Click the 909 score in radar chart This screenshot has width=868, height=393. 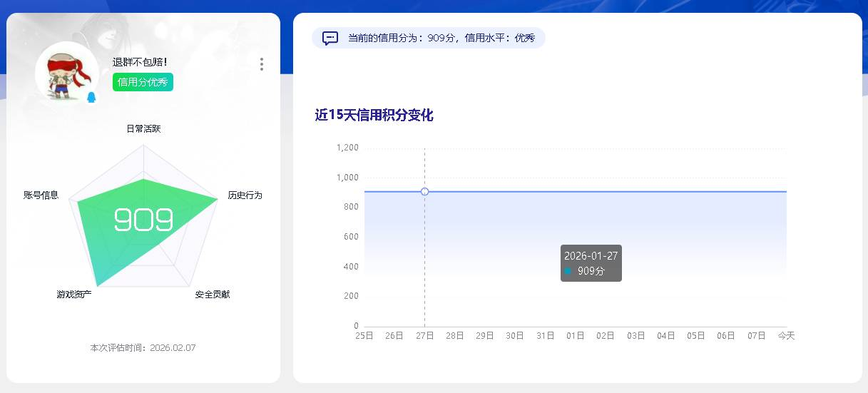coord(143,220)
